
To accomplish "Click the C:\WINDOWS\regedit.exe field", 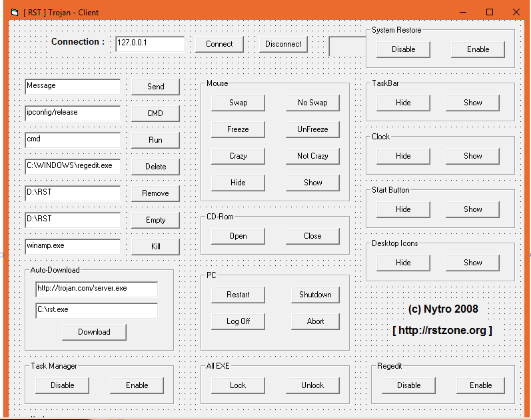I will (x=73, y=167).
